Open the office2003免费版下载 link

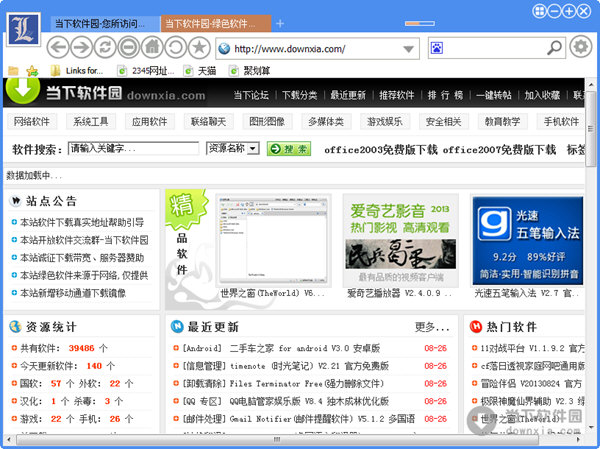coord(381,150)
